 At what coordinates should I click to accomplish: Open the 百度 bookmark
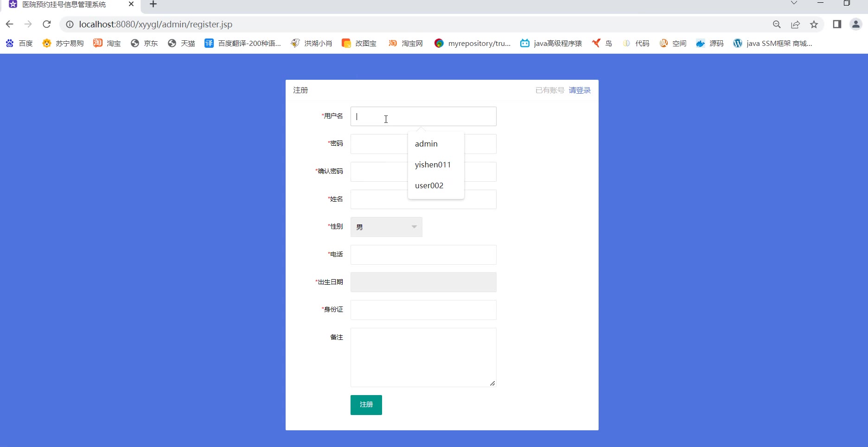pyautogui.click(x=19, y=43)
